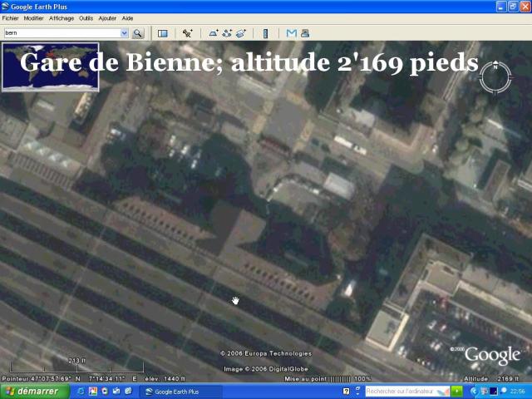
Task: Click the 'Altitude 2169 ft' status text
Action: pos(491,379)
